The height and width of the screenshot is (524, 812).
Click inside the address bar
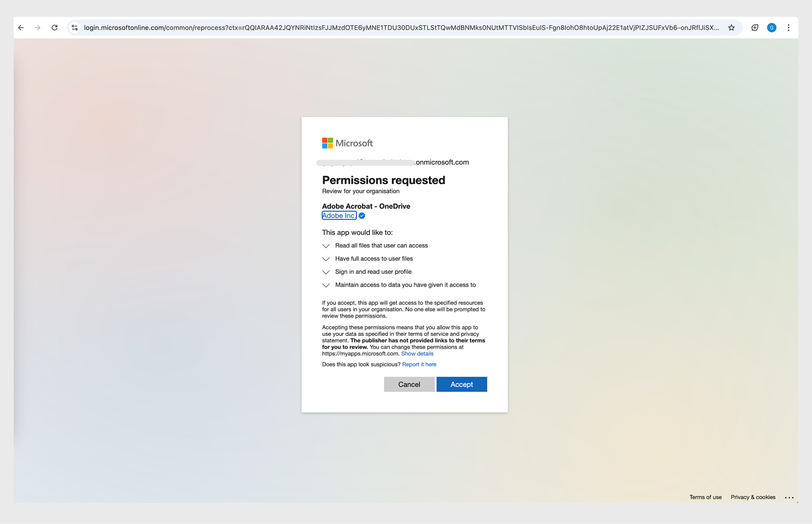(x=355, y=27)
